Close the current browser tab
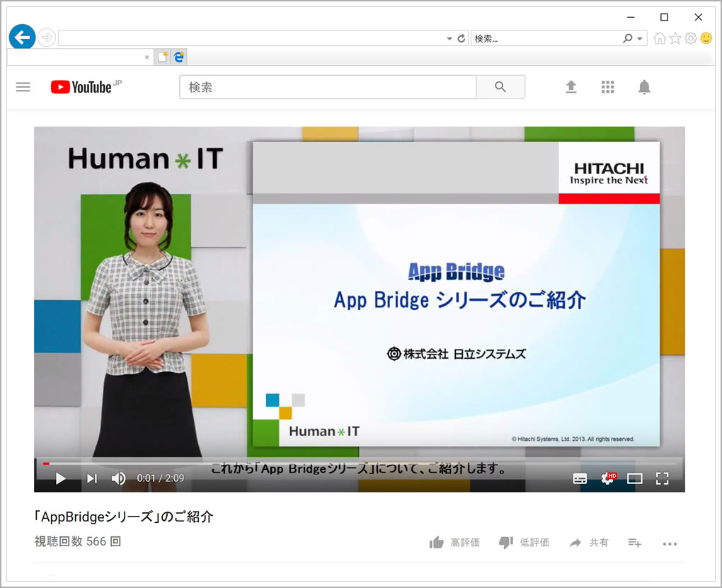The width and height of the screenshot is (722, 588). [x=147, y=57]
